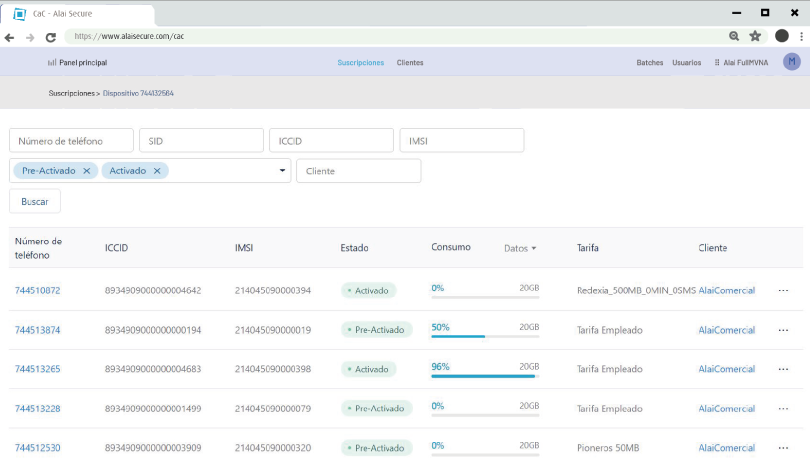Click the Consumo column header
Viewport: 810px width, 470px height.
tap(451, 247)
